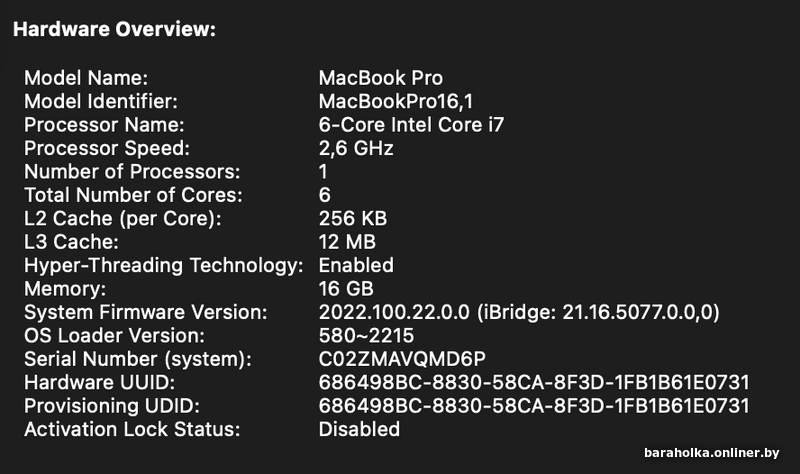Select the serial number C02ZMAVQMD6P
The width and height of the screenshot is (800, 474).
(x=400, y=359)
